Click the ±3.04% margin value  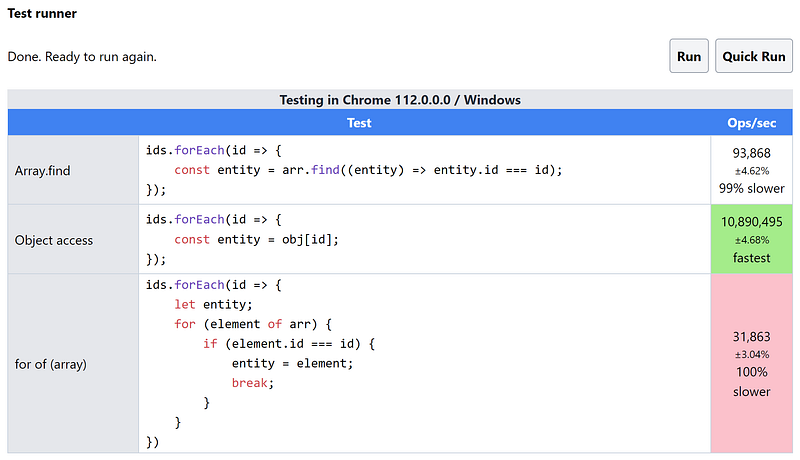(752, 354)
